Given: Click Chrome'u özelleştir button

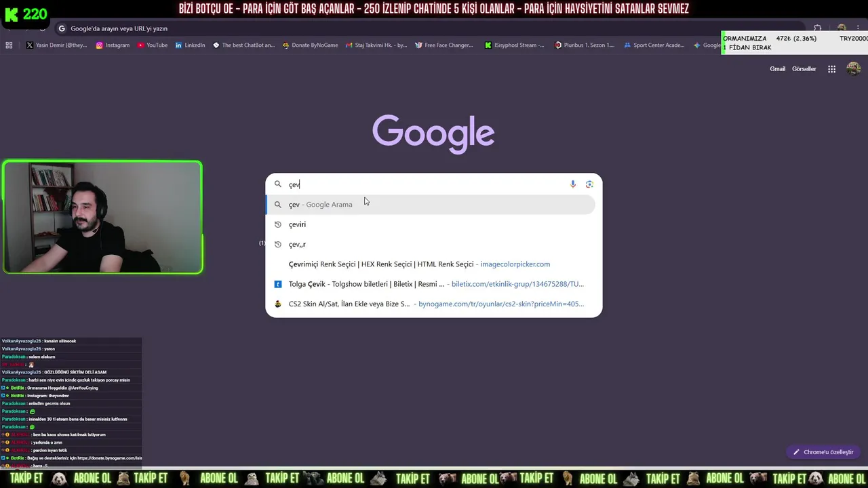Looking at the screenshot, I should click(x=823, y=452).
